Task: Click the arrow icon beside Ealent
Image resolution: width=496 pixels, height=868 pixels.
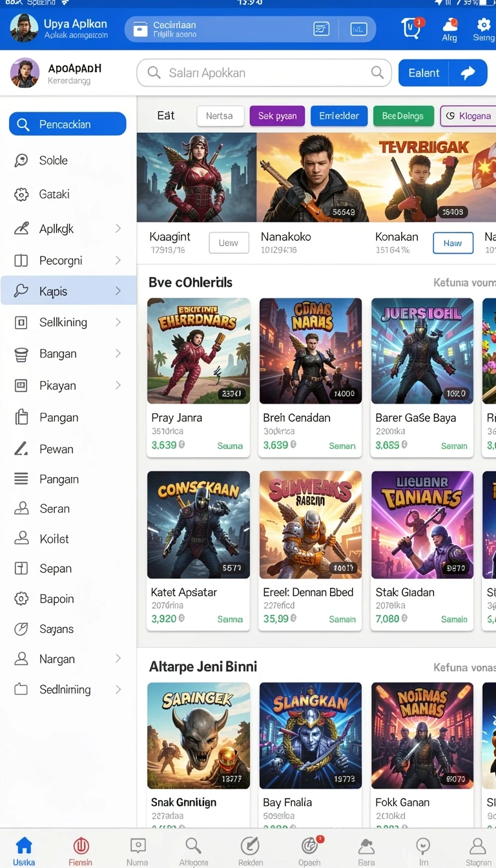Action: (468, 73)
